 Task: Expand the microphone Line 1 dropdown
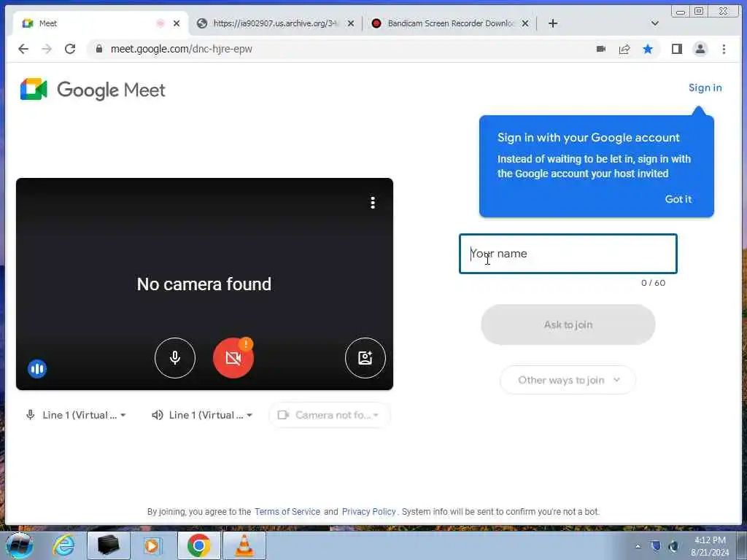point(76,415)
